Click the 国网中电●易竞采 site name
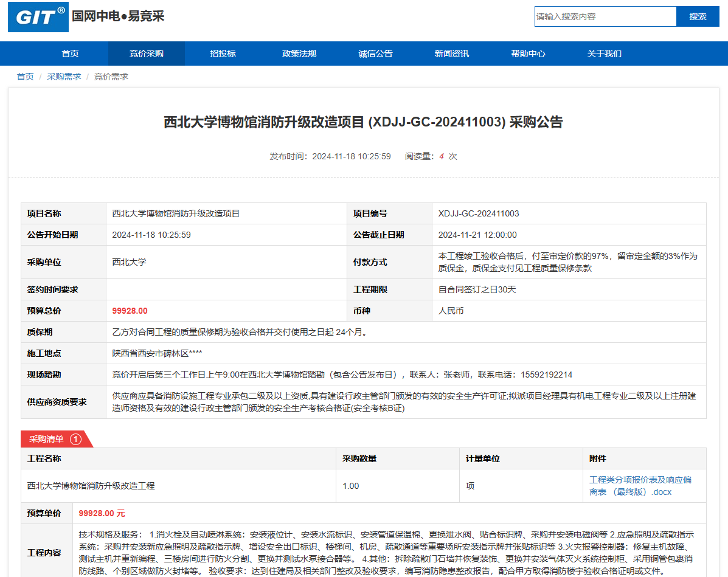This screenshot has height=577, width=728. coord(119,16)
